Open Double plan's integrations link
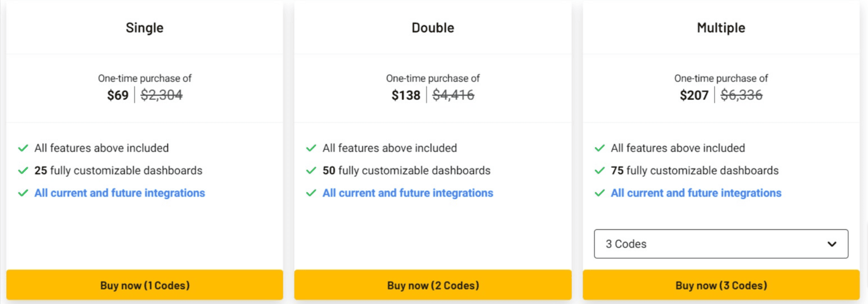The width and height of the screenshot is (868, 304). coord(408,193)
